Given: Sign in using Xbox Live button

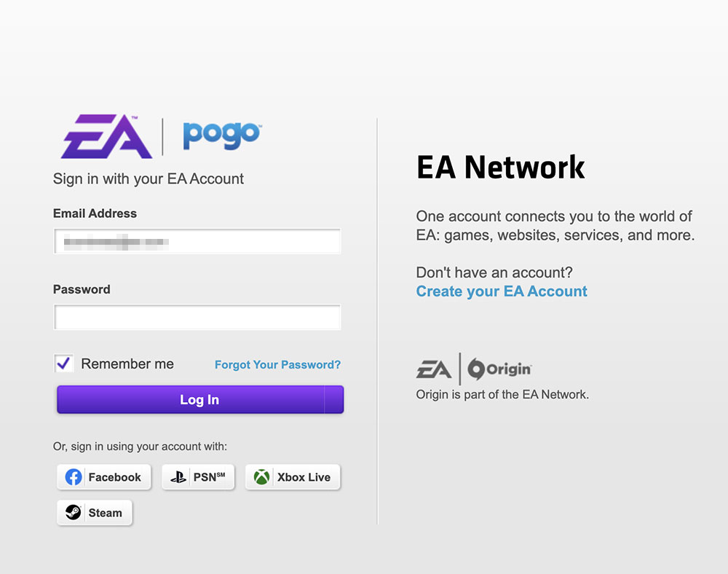Looking at the screenshot, I should point(293,477).
